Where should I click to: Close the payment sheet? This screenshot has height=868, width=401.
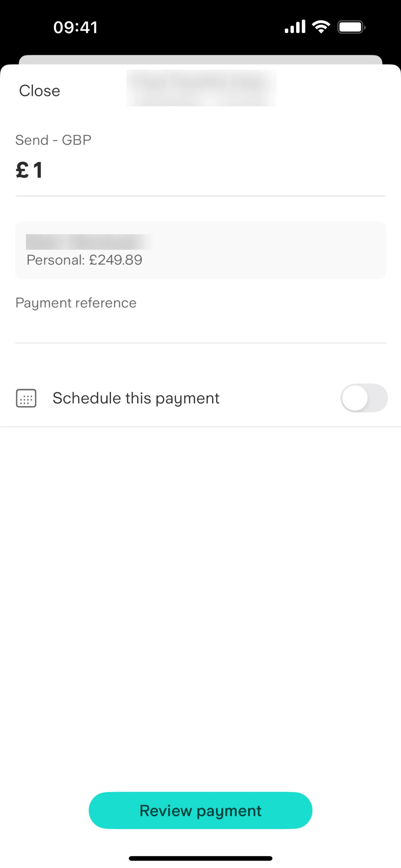(39, 91)
